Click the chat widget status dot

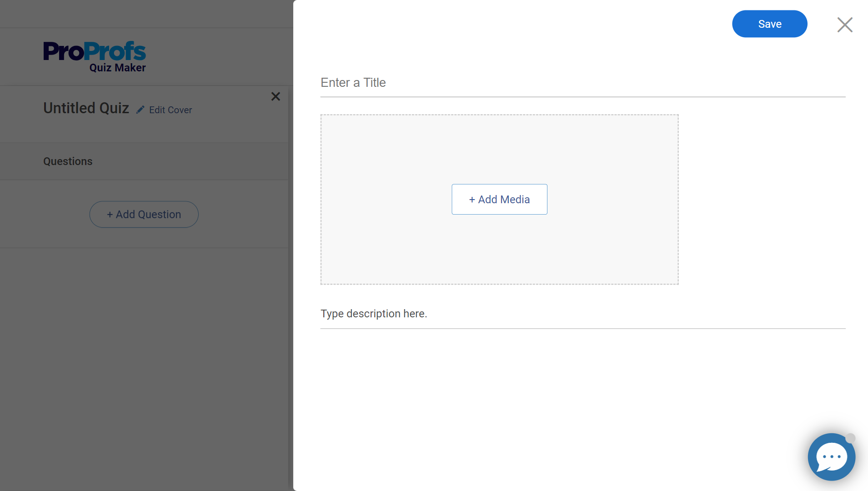tap(850, 438)
